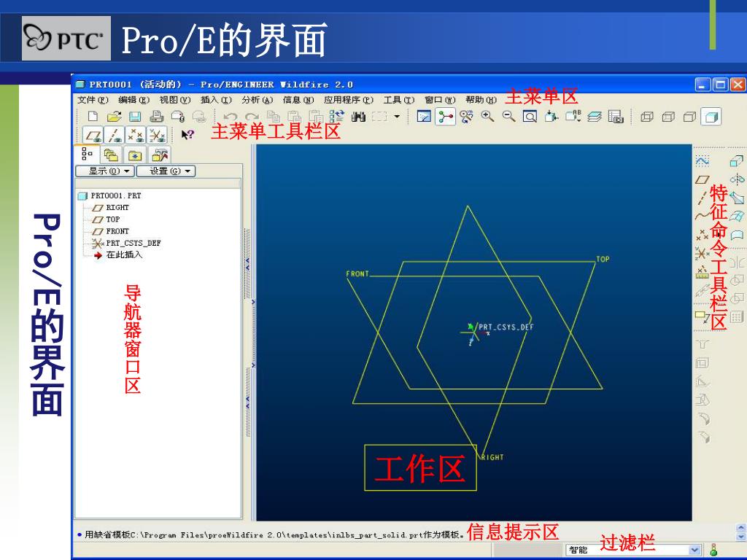The width and height of the screenshot is (747, 560).
Task: Open the View Manager icon
Action: point(616,116)
